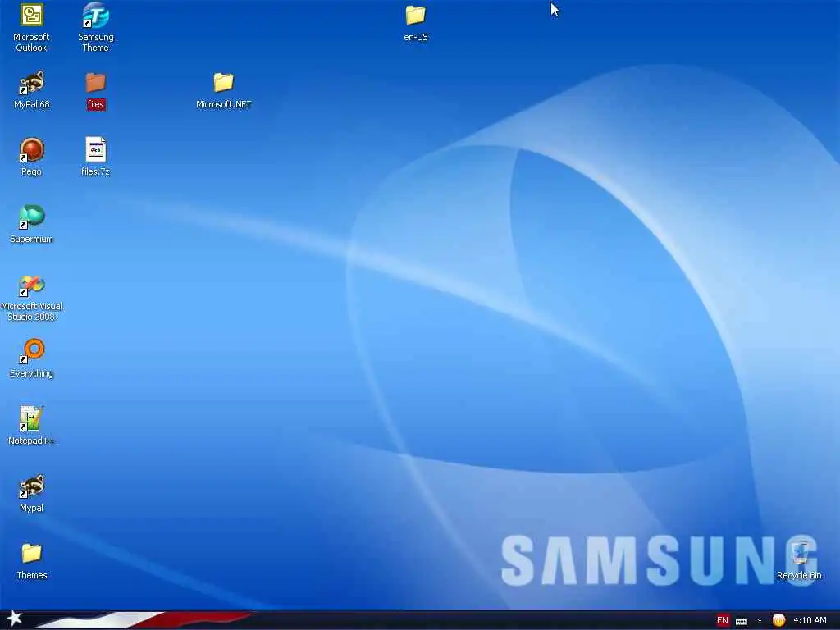Image resolution: width=840 pixels, height=630 pixels.
Task: Expand hidden tray icons chevron
Action: click(x=760, y=620)
